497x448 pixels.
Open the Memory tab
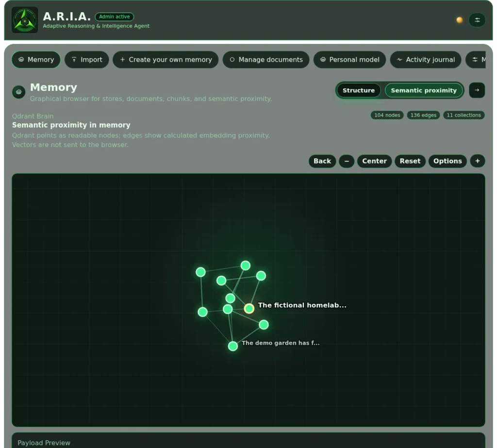36,60
